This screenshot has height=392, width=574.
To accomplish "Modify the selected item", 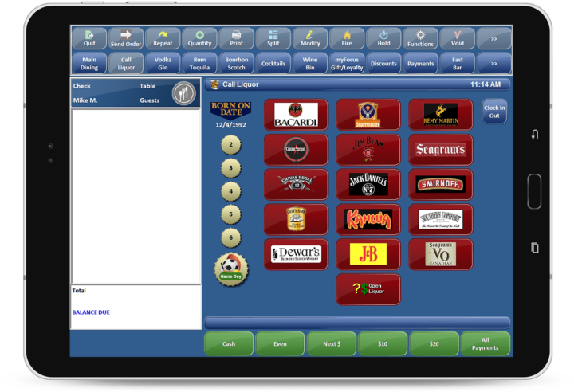I will [310, 39].
